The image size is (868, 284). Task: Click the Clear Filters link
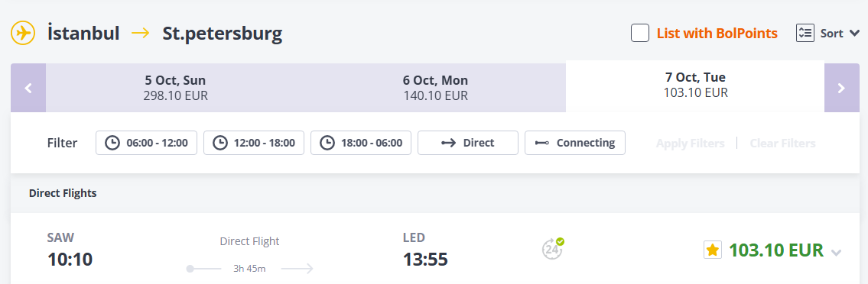[x=783, y=143]
